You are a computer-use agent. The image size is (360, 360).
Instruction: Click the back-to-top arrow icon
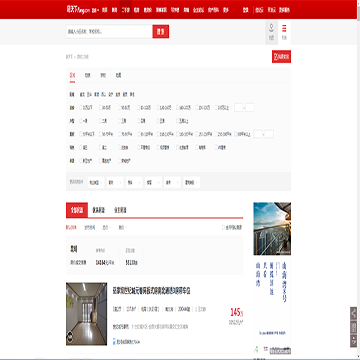pos(353,341)
